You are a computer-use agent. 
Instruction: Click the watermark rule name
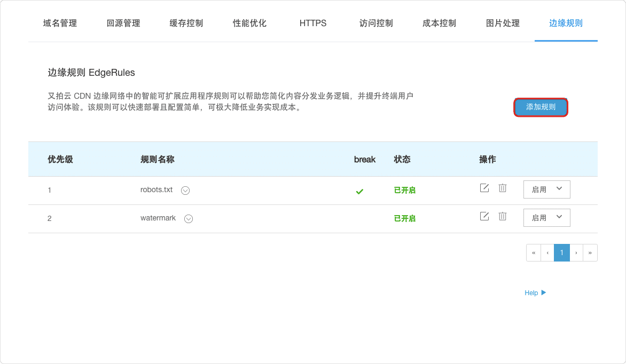[x=158, y=218]
